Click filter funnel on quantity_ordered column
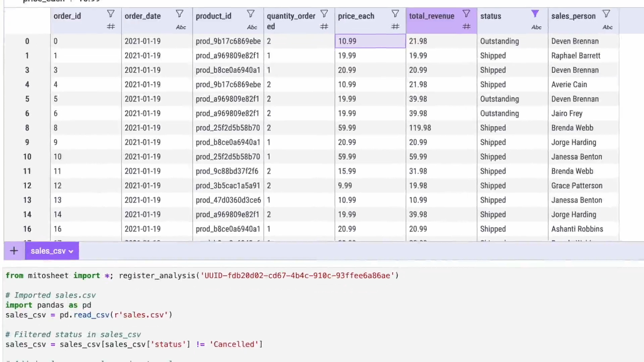Screen dimensions: 644x362 coord(324,14)
